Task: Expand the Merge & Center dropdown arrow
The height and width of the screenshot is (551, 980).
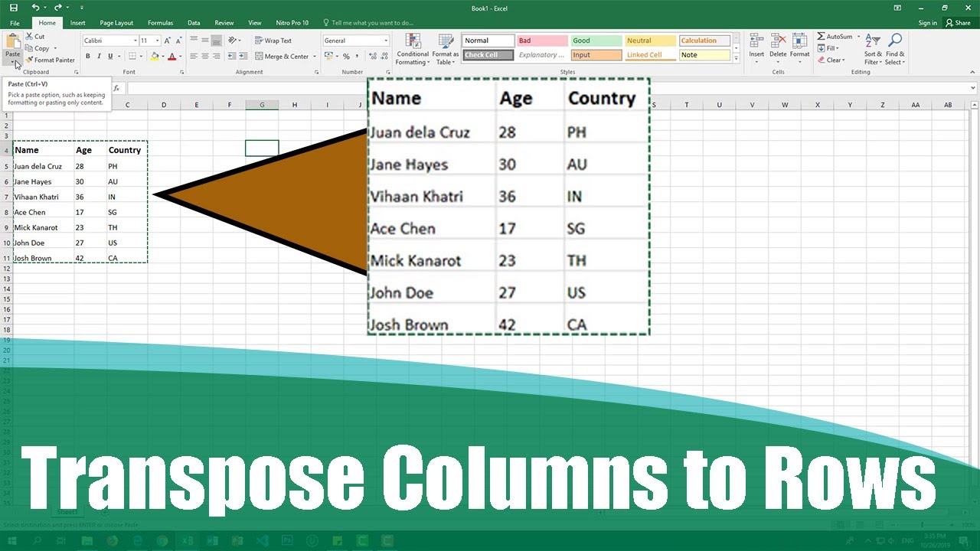Action: 314,57
